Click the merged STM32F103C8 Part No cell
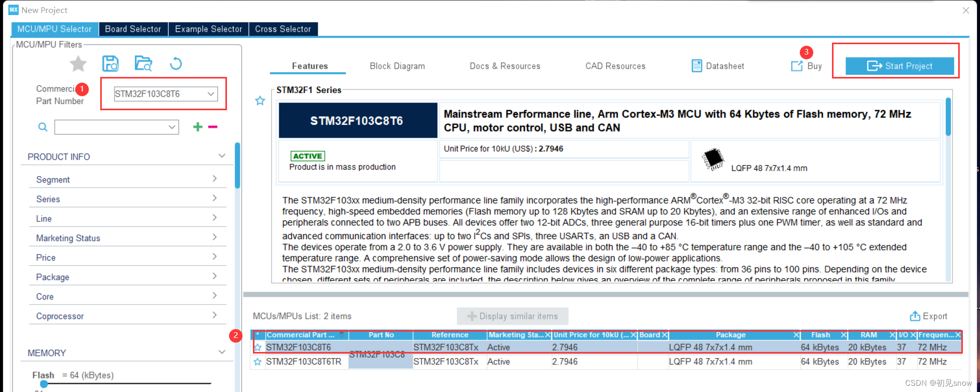This screenshot has height=392, width=980. [381, 355]
